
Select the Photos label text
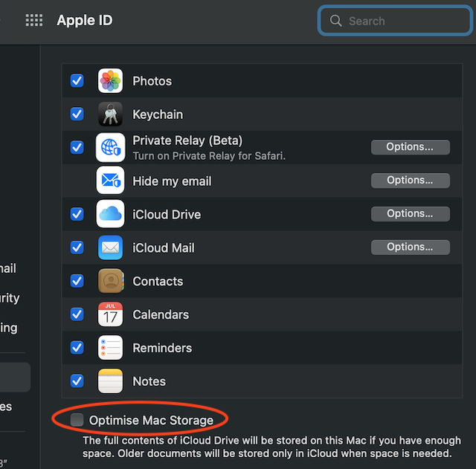point(152,81)
